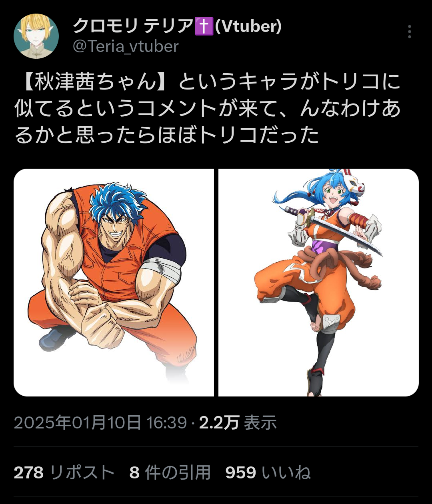View the 8 件の引用 quotes
Viewport: 432px width, 504px height.
(170, 473)
